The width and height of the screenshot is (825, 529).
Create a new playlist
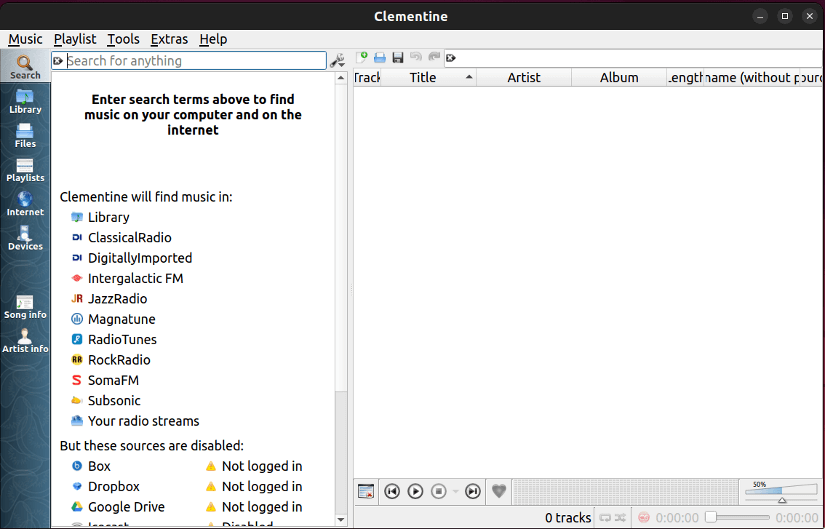361,57
